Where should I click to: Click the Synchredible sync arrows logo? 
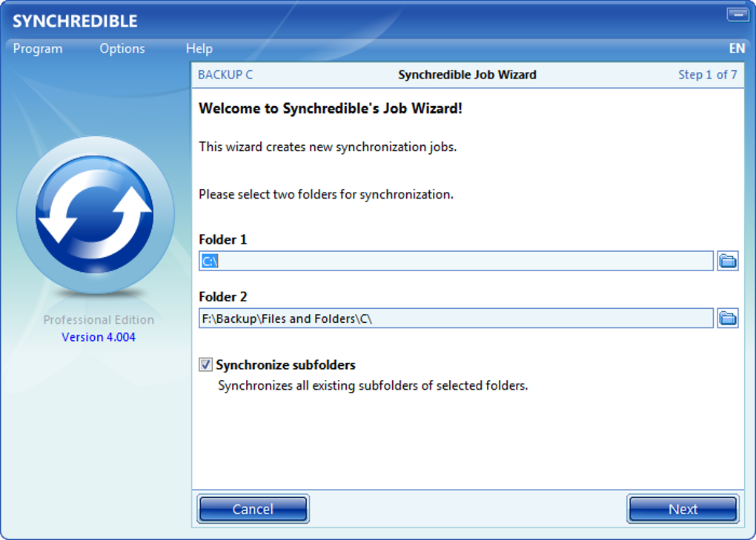[x=96, y=214]
